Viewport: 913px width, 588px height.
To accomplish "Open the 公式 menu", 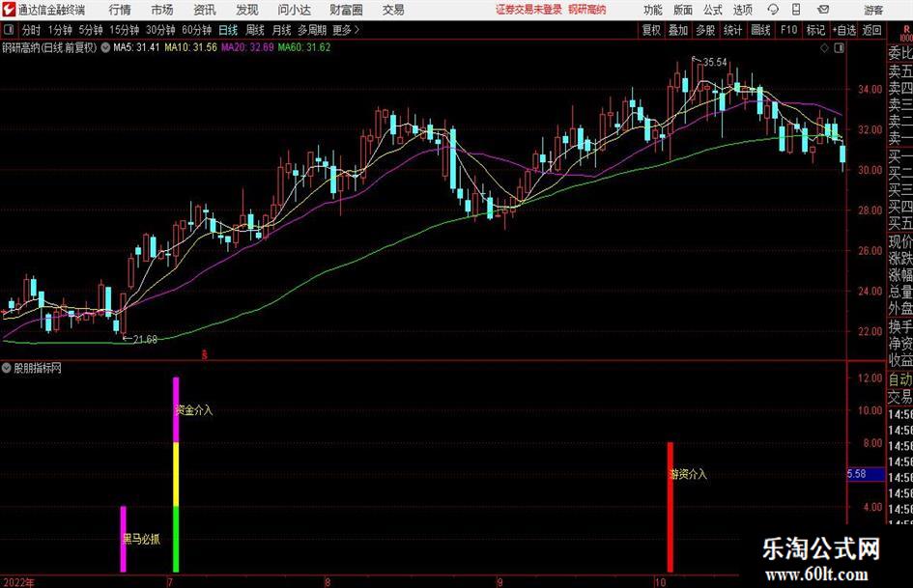I will [712, 10].
